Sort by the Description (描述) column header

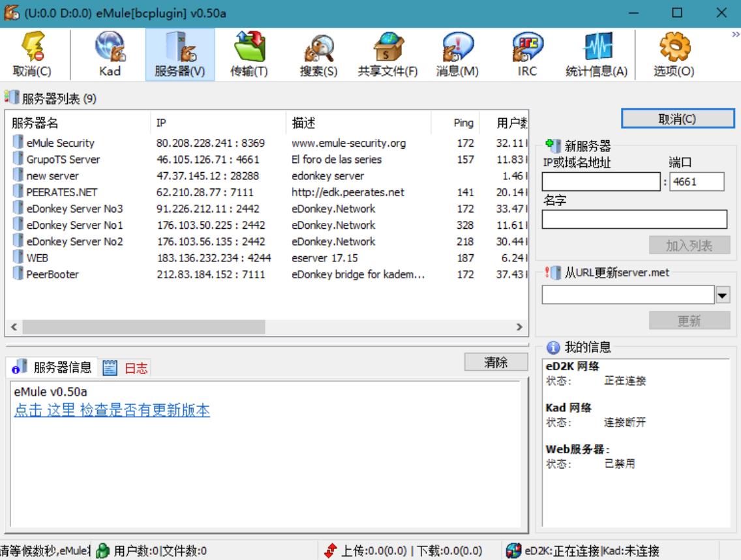click(359, 123)
